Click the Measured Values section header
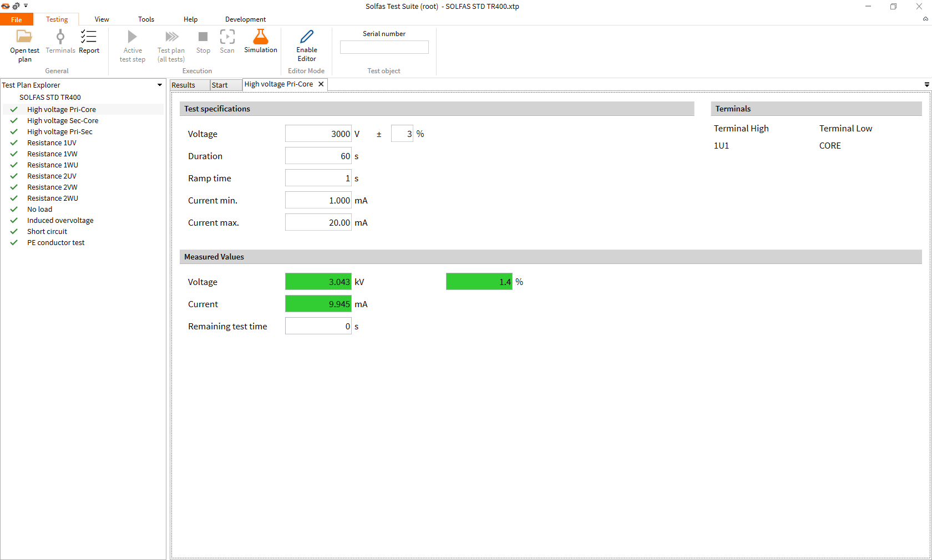The image size is (932, 560). click(551, 257)
